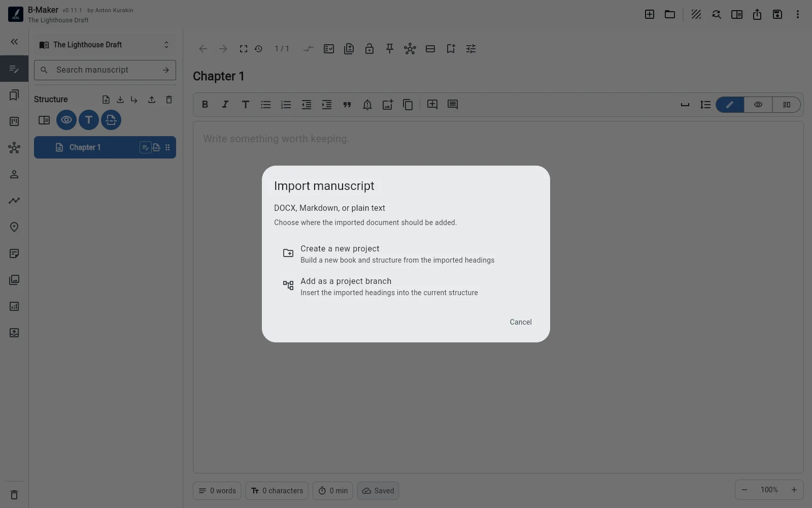Collapse the sidebar with double chevron

(14, 42)
